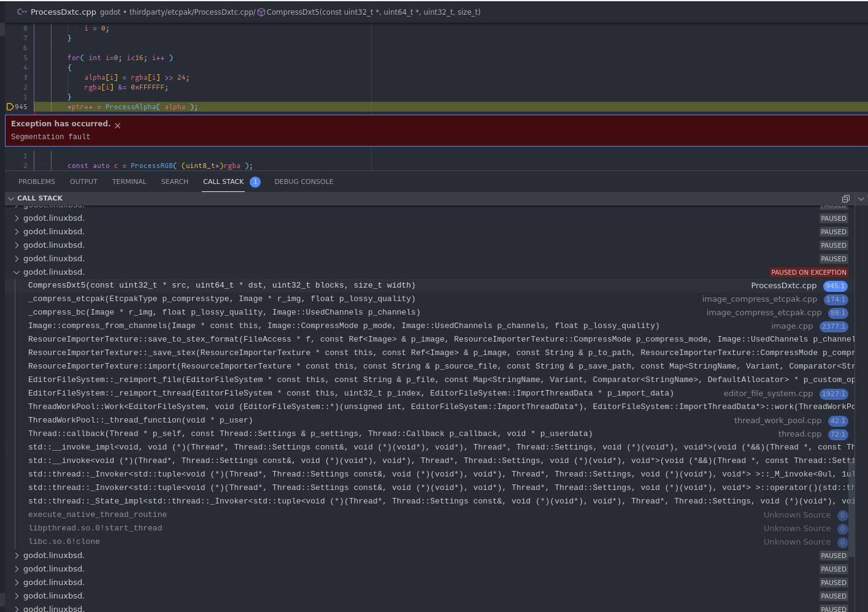
Task: Click the notification badge on CALL STACK tab
Action: (x=255, y=182)
